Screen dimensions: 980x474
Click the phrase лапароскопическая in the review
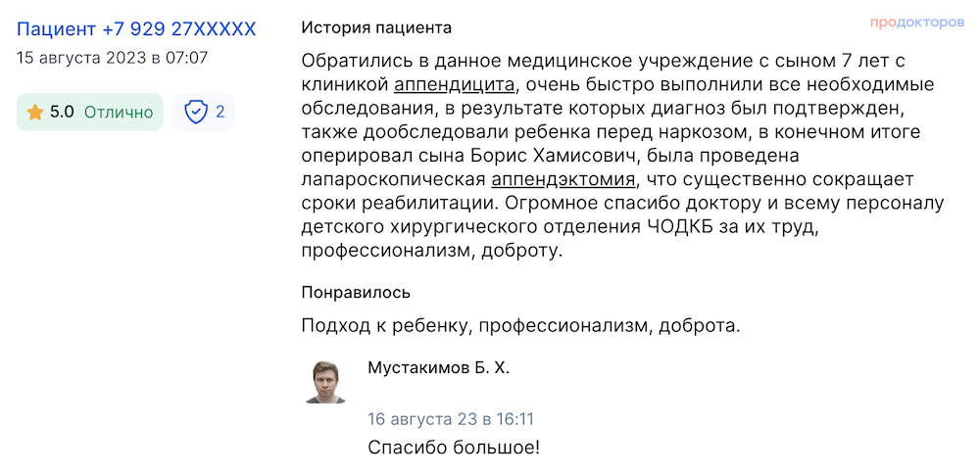(x=394, y=180)
